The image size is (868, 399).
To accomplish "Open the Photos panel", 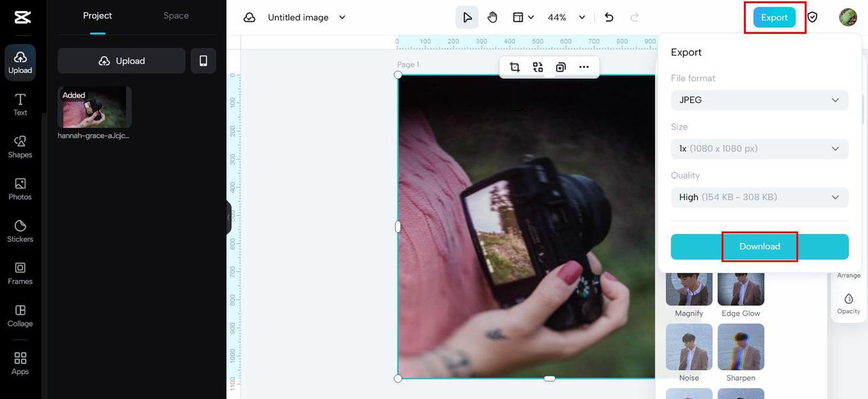I will [20, 189].
